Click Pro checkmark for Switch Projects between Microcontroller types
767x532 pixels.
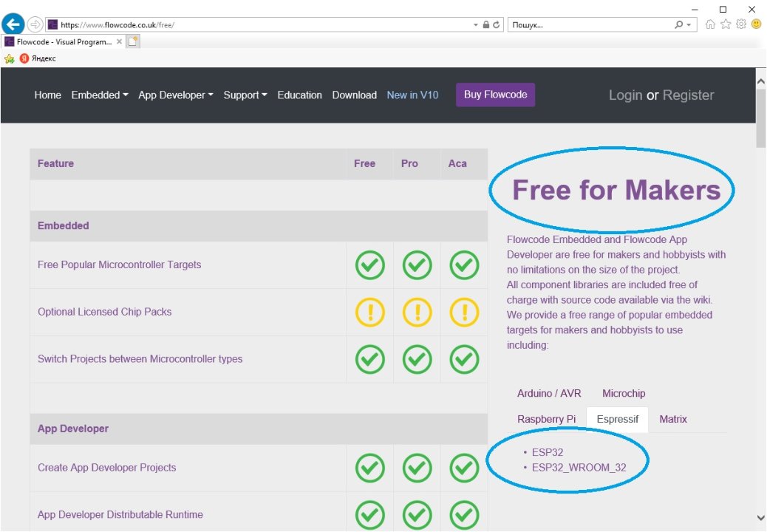coord(417,359)
